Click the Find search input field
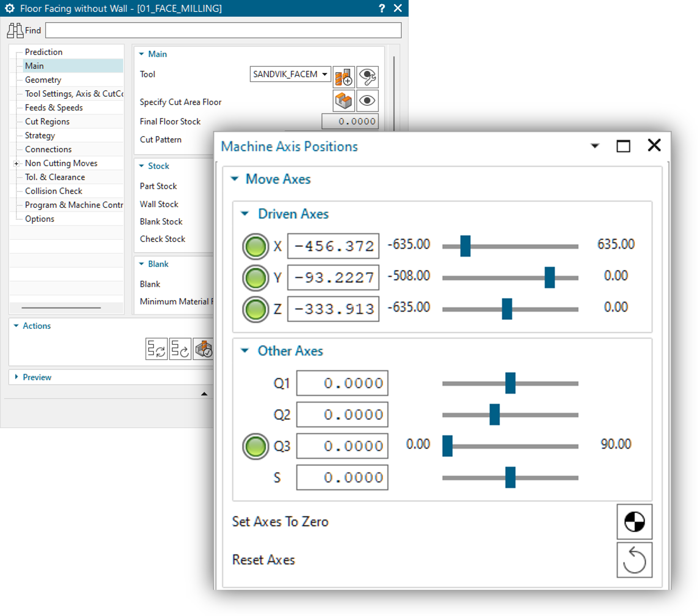The width and height of the screenshot is (698, 616). pos(223,30)
